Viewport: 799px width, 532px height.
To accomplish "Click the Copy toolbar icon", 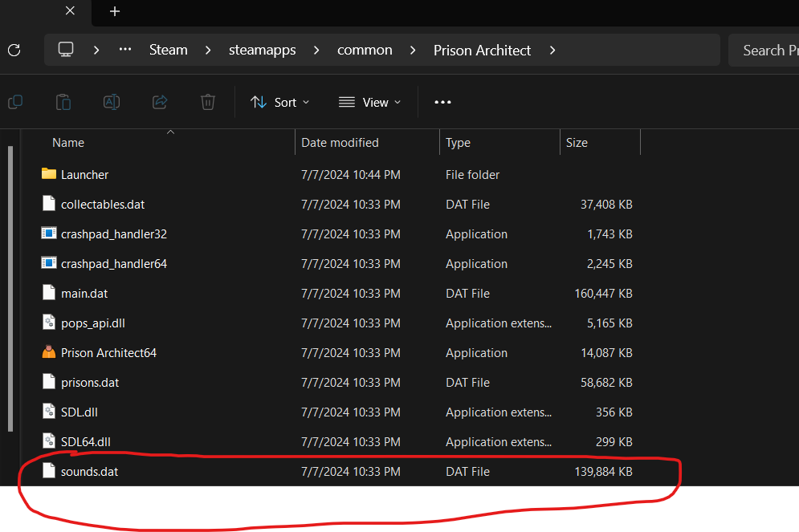I will tap(15, 102).
